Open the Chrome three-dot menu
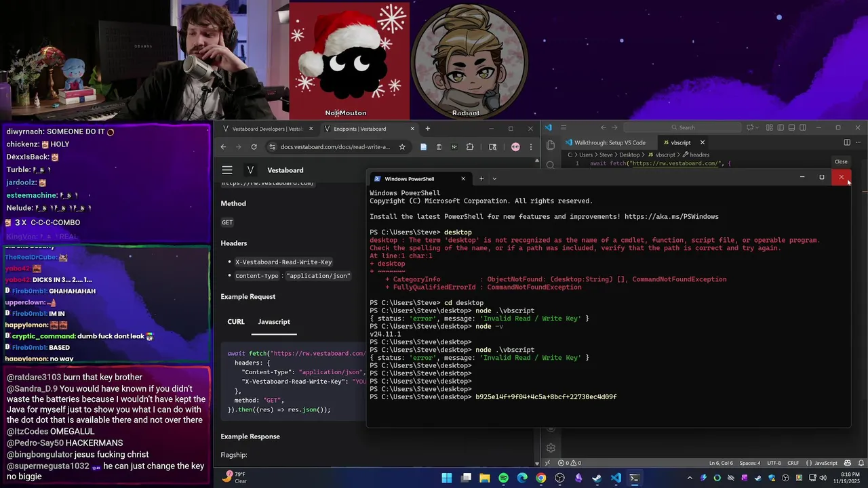 [531, 146]
